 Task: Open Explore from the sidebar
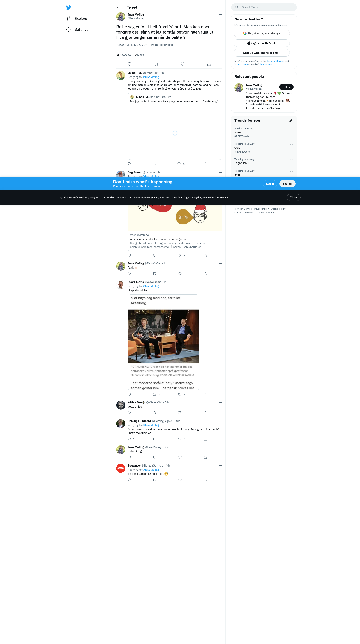coord(77,19)
